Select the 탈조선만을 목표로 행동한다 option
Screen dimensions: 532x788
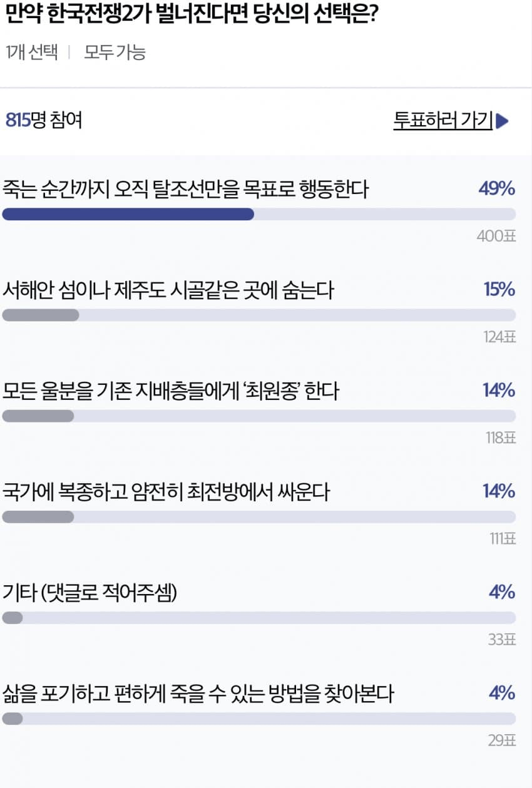pyautogui.click(x=185, y=188)
